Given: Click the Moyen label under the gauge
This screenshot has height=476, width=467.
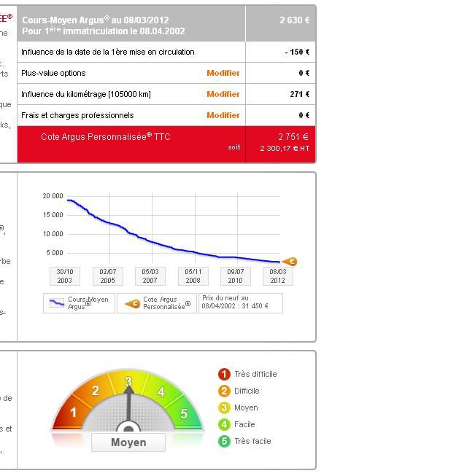Looking at the screenshot, I should pos(128,442).
